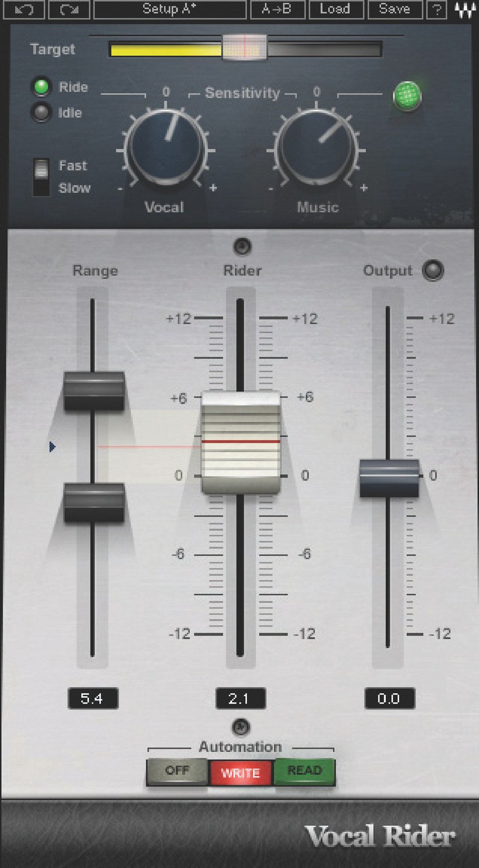Click the Music sensitivity knob
479x868 pixels.
tap(317, 148)
